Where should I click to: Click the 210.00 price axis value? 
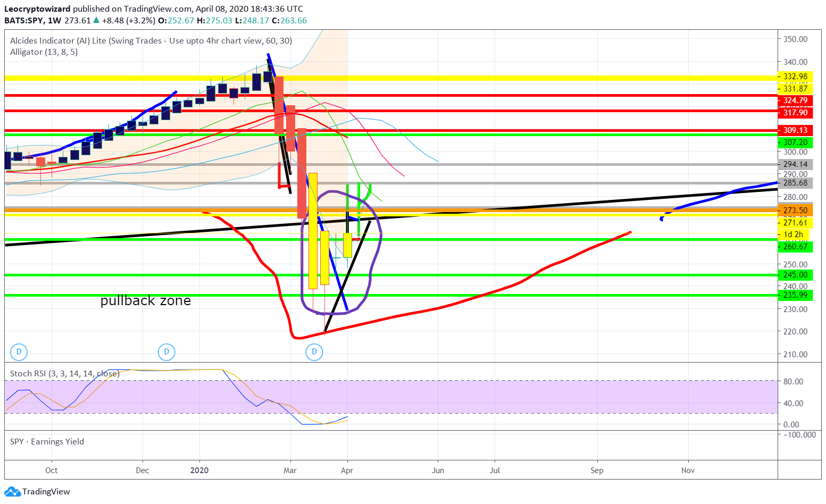[795, 355]
